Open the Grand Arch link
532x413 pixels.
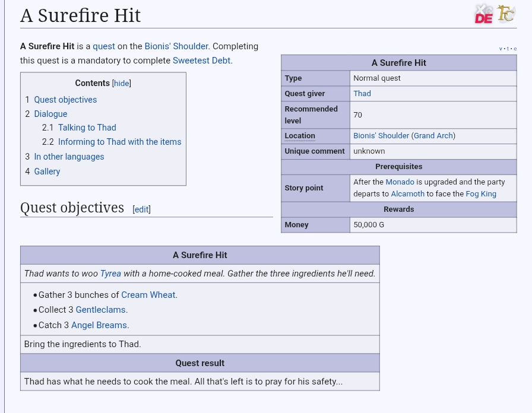(433, 136)
